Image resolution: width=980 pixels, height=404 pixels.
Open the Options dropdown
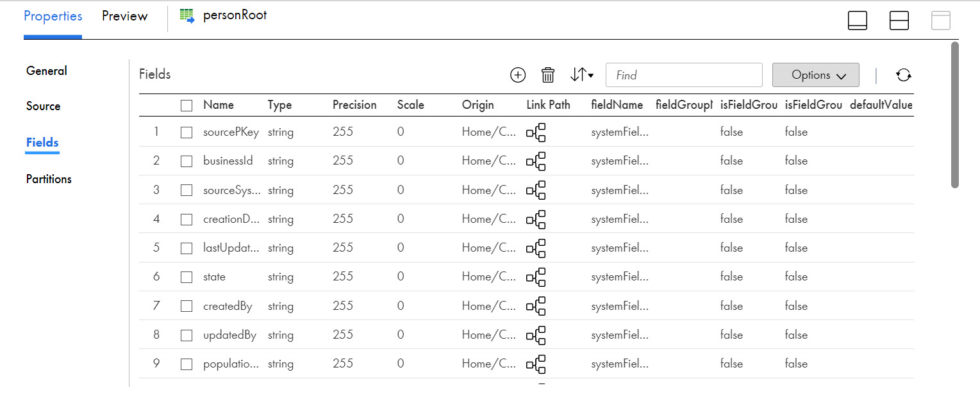(x=816, y=75)
